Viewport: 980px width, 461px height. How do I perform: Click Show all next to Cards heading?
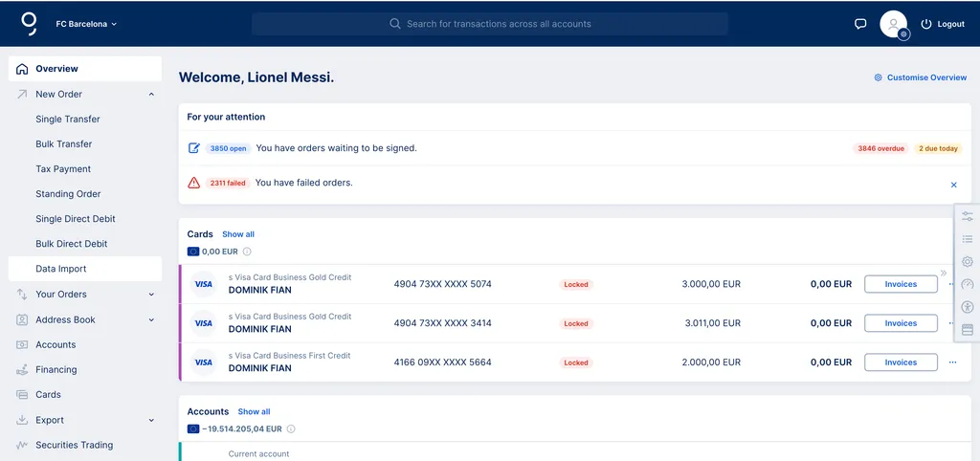[x=238, y=234]
